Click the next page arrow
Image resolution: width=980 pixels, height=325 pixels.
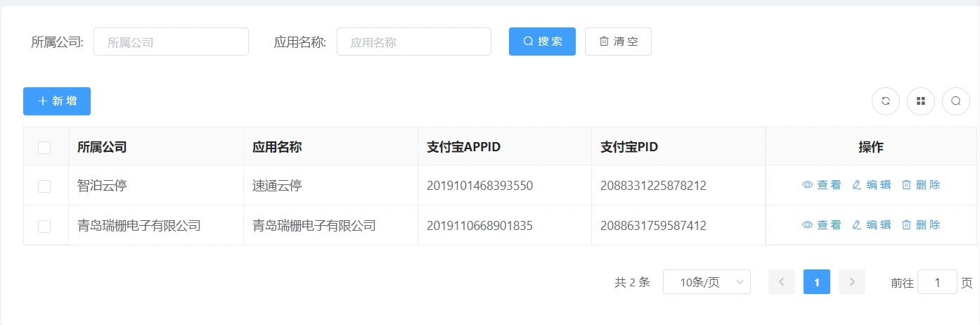852,282
